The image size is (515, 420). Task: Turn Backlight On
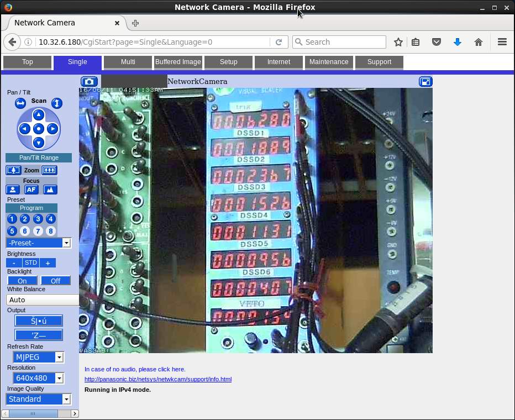[22, 281]
